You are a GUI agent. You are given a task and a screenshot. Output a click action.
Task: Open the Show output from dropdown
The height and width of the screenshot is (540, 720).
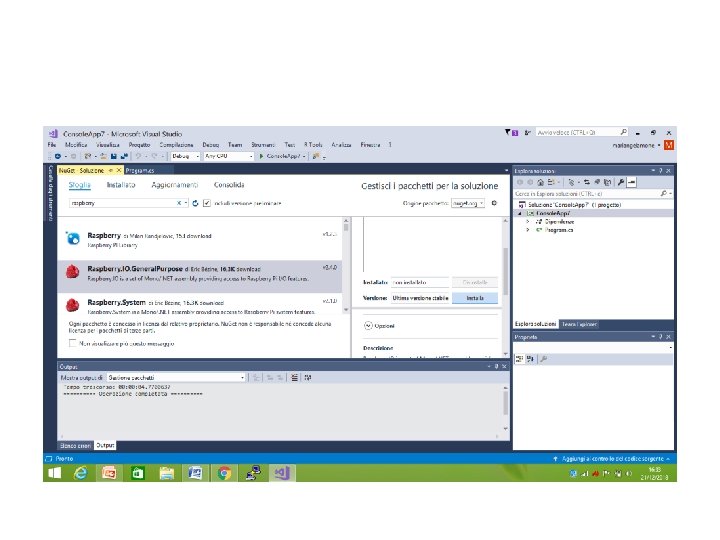tap(176, 377)
